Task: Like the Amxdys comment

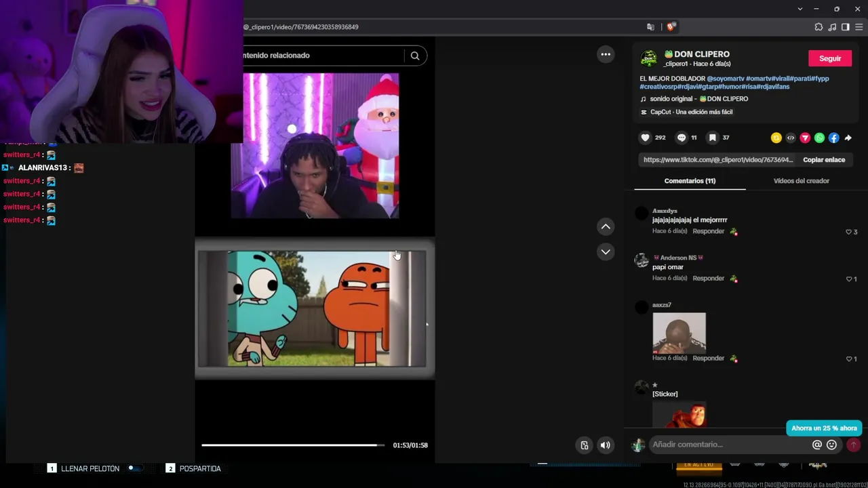Action: [x=848, y=232]
